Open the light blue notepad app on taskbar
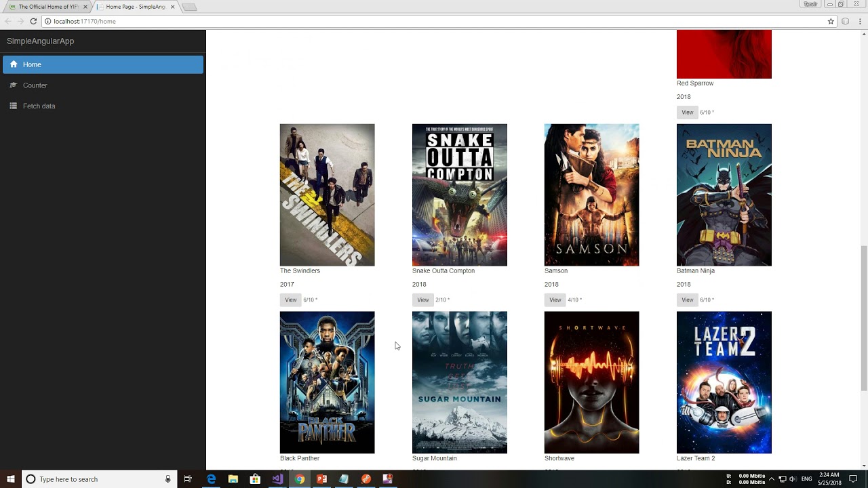This screenshot has height=488, width=868. (x=344, y=479)
